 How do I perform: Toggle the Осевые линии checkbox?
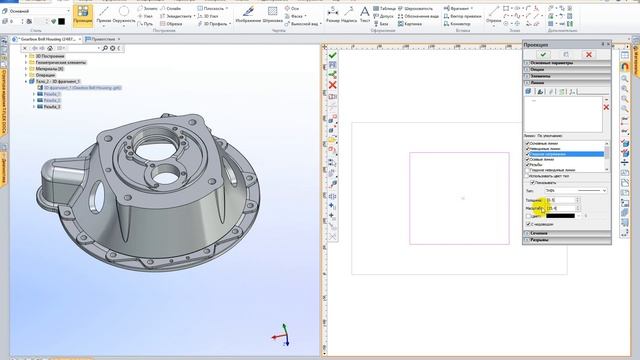tap(527, 160)
